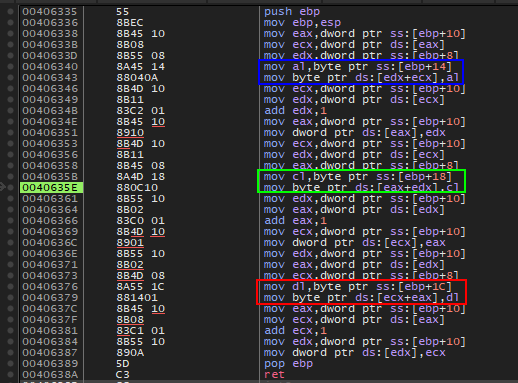Viewport: 518px width, 383px height.
Task: Toggle breakpoint dot at ret row 0040638A
Action: click(10, 375)
